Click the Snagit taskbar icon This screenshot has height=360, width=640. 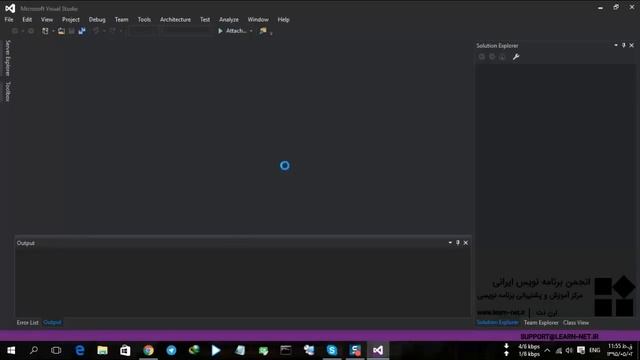(355, 350)
